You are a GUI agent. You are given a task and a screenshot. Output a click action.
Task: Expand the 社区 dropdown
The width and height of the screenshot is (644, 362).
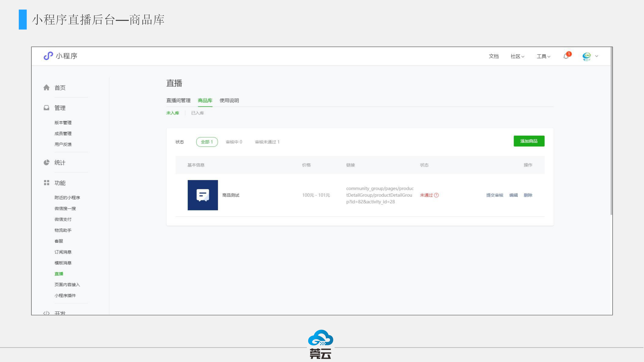click(x=517, y=56)
